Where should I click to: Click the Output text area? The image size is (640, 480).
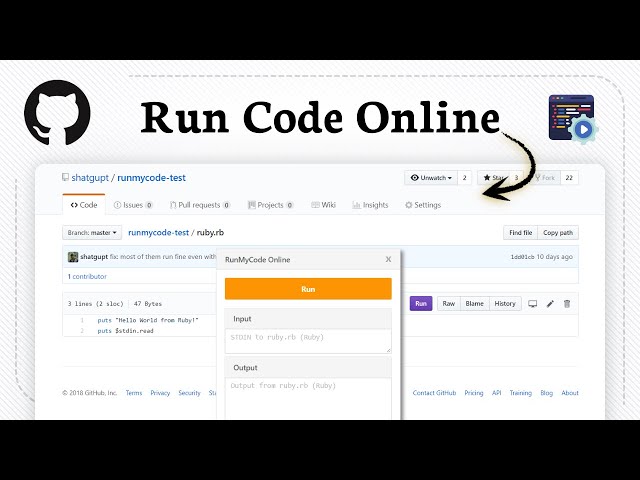(308, 399)
